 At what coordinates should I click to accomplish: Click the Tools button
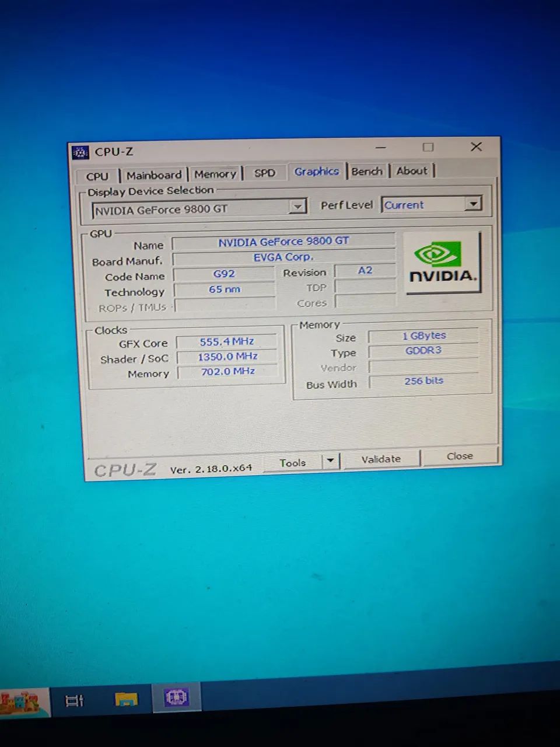click(x=292, y=462)
